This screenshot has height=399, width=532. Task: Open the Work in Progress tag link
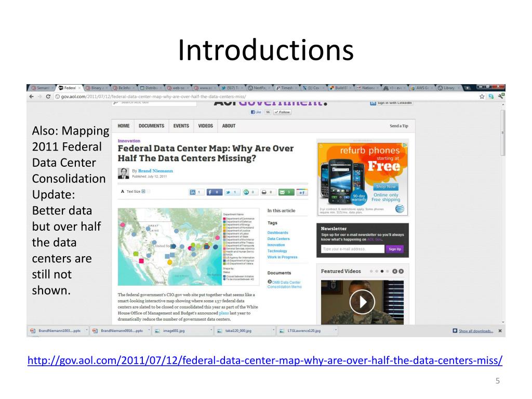(282, 257)
